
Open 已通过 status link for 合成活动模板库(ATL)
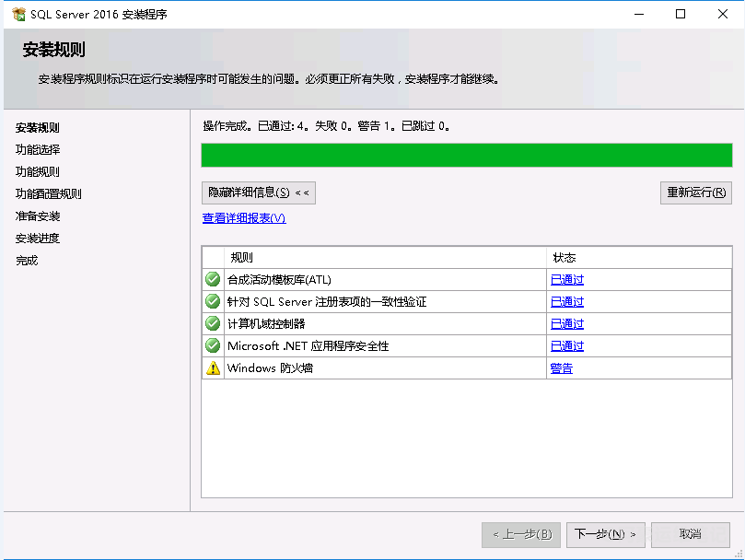coord(567,279)
